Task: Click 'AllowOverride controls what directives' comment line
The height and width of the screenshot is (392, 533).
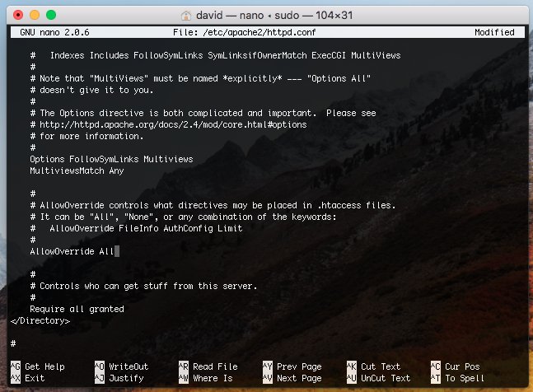Action: coord(213,206)
